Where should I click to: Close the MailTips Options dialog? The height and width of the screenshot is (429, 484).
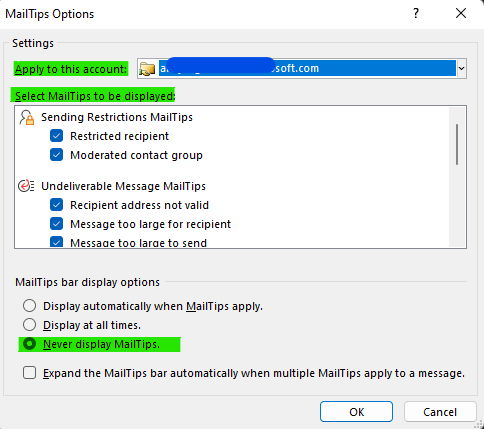[461, 13]
